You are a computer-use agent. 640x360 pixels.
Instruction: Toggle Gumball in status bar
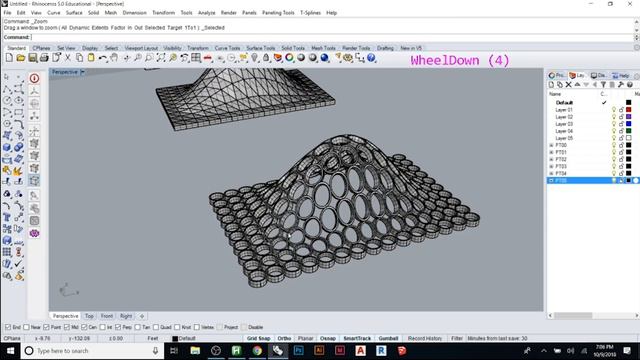pos(388,338)
